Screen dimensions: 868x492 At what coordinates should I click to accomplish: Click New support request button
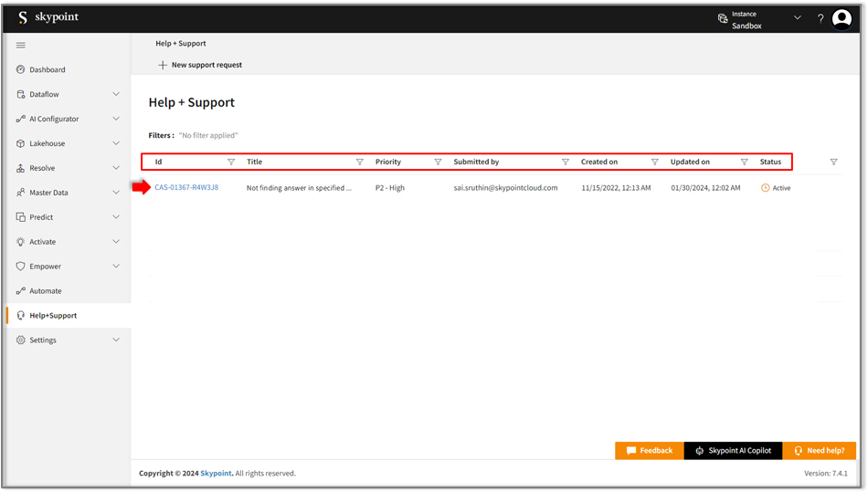[200, 65]
